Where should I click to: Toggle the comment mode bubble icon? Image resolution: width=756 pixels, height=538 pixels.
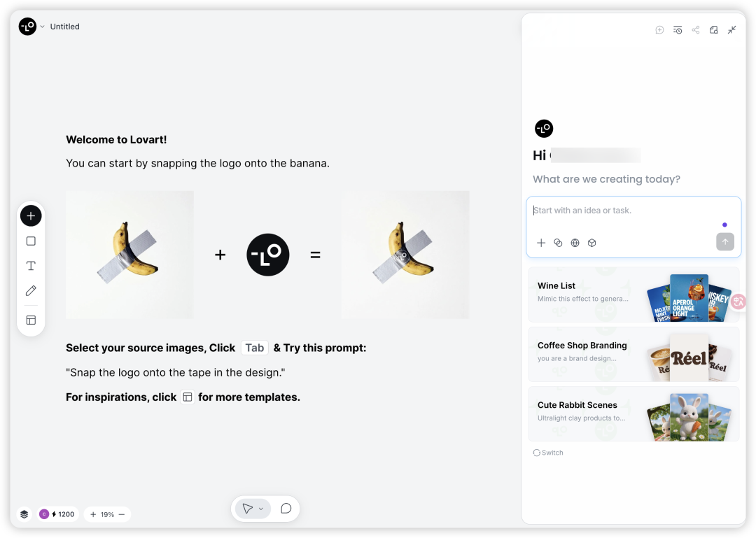(x=286, y=509)
